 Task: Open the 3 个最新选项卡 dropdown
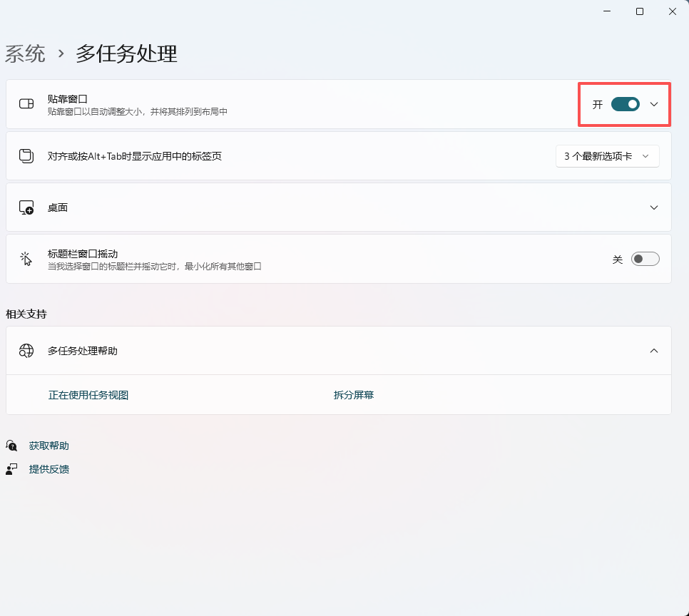pos(607,156)
